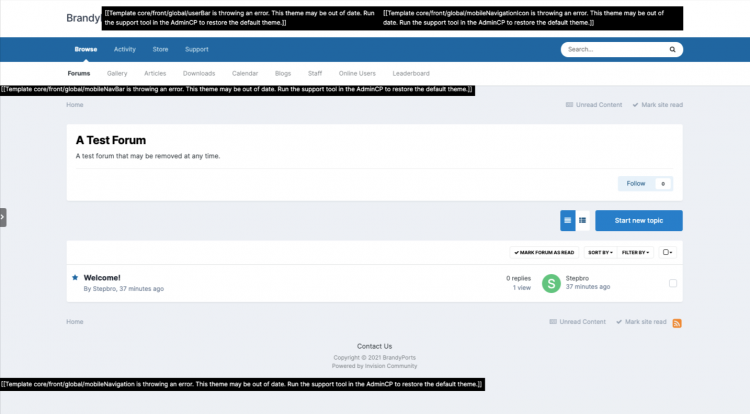Focus the Search input field
Image resolution: width=750 pixels, height=414 pixels.
click(612, 49)
